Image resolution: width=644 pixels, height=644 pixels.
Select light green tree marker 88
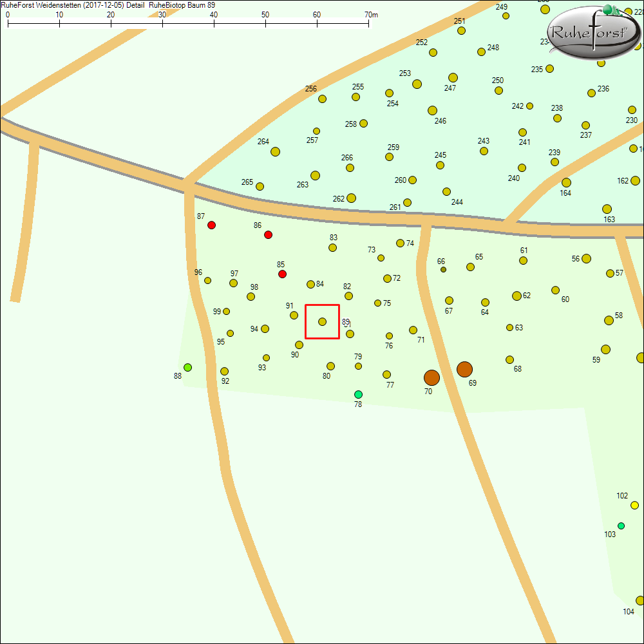187,367
